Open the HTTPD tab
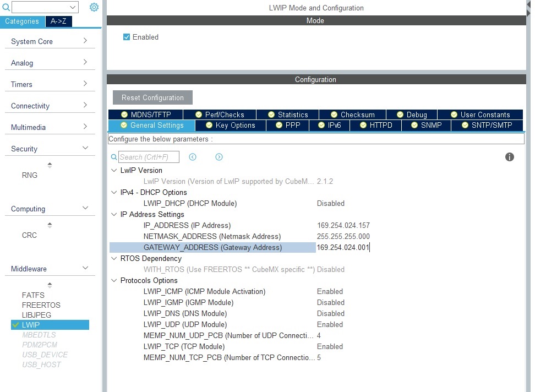This screenshot has height=392, width=535. [376, 125]
